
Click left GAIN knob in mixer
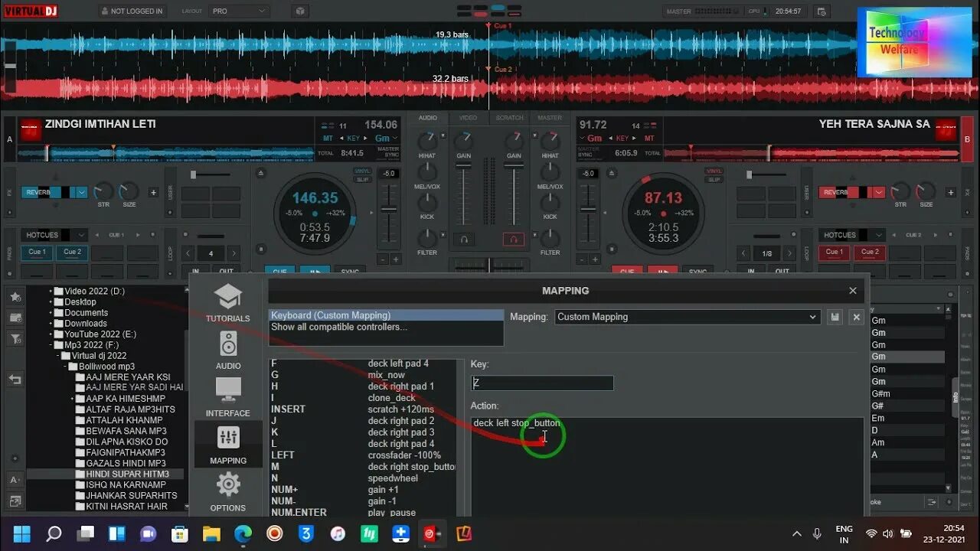point(464,140)
